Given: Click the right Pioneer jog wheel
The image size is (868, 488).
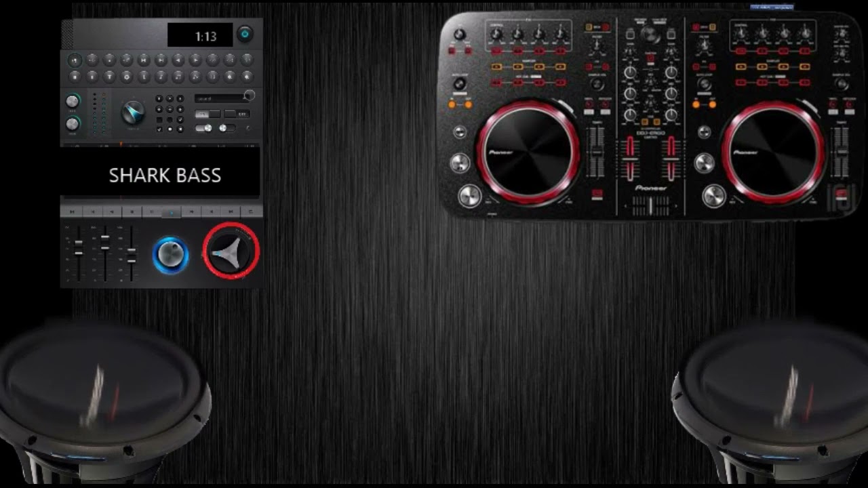Looking at the screenshot, I should point(773,152).
